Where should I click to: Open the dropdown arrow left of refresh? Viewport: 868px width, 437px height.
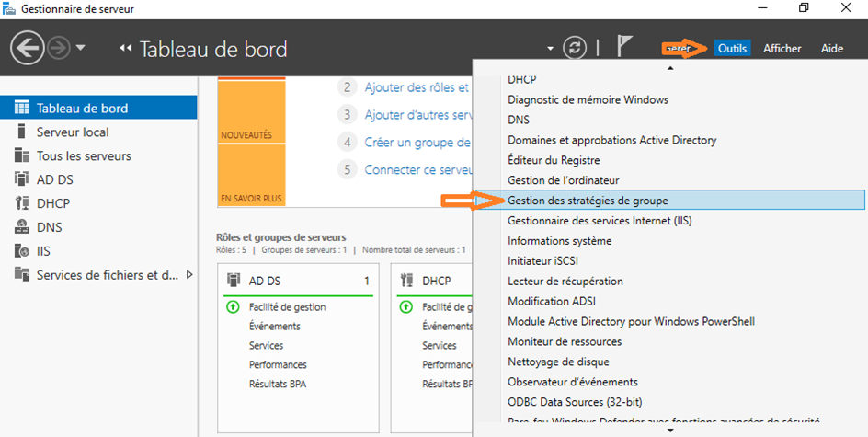[550, 49]
